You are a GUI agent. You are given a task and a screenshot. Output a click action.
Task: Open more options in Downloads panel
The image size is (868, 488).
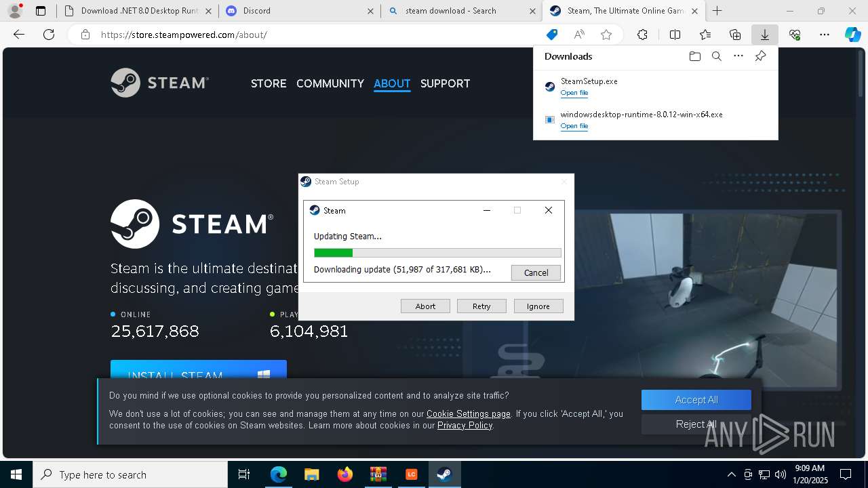[x=738, y=56]
